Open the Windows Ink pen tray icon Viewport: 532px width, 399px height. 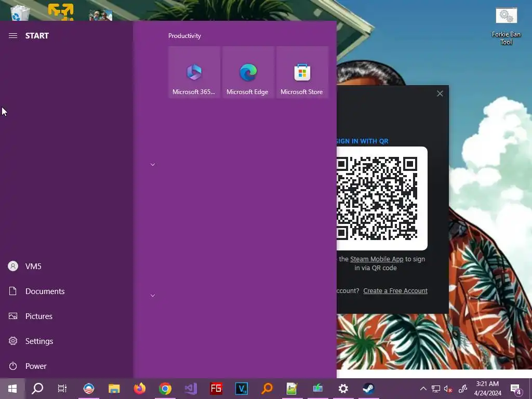click(463, 389)
